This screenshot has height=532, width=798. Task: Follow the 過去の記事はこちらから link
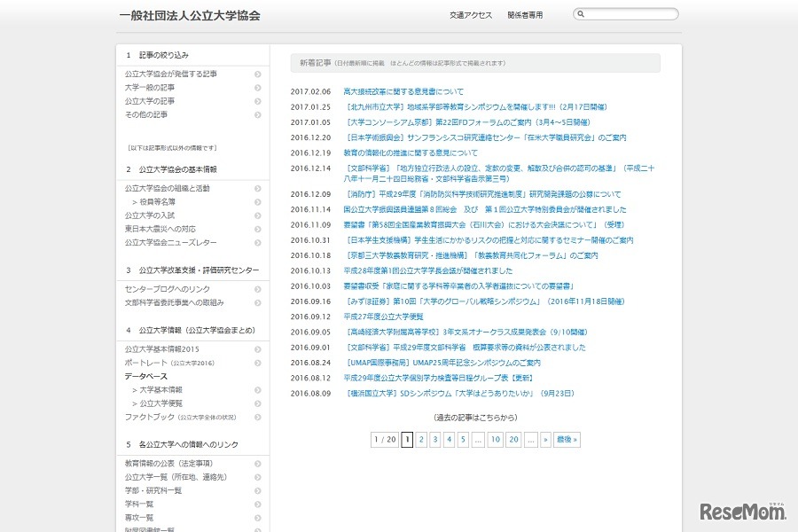476,417
